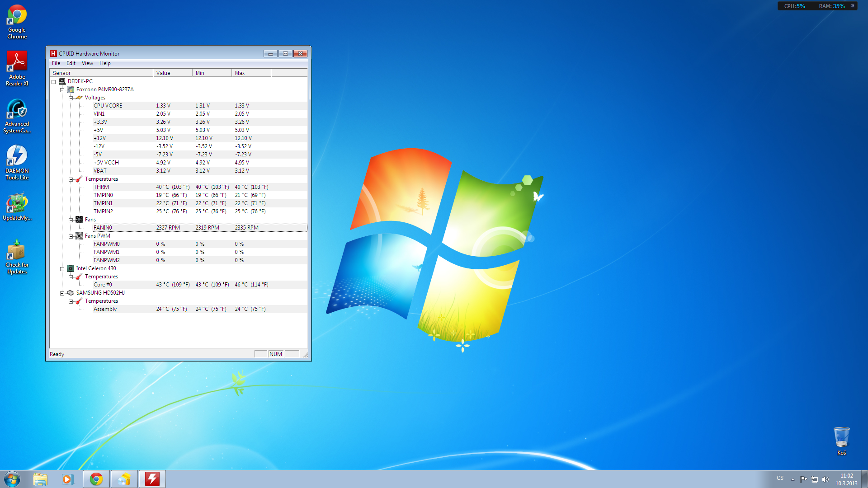Image resolution: width=868 pixels, height=488 pixels.
Task: Expand the CPU/RAM widget arrow
Action: click(x=853, y=6)
